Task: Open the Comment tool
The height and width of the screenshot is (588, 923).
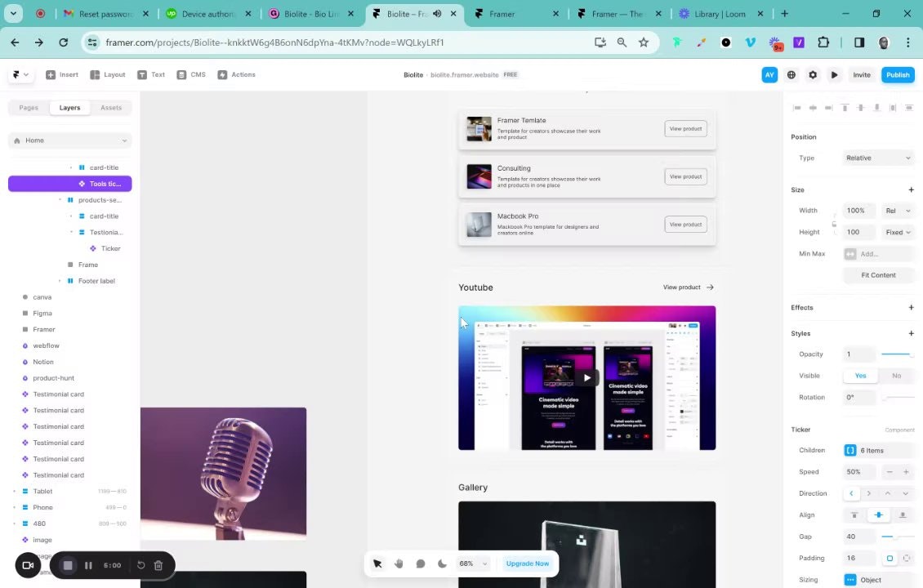Action: pyautogui.click(x=420, y=563)
